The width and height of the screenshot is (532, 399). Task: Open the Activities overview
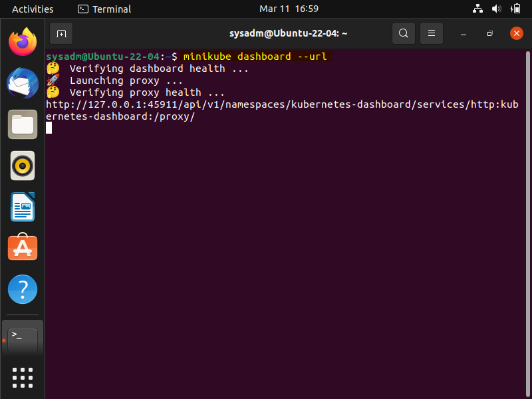tap(33, 9)
